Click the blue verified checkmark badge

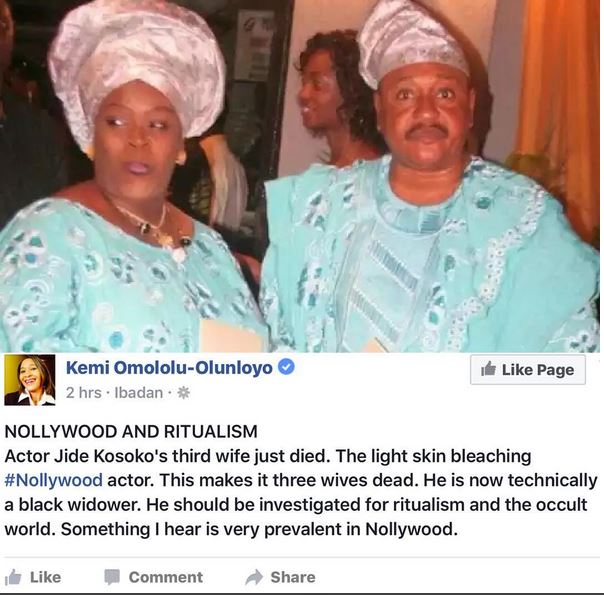tap(286, 367)
